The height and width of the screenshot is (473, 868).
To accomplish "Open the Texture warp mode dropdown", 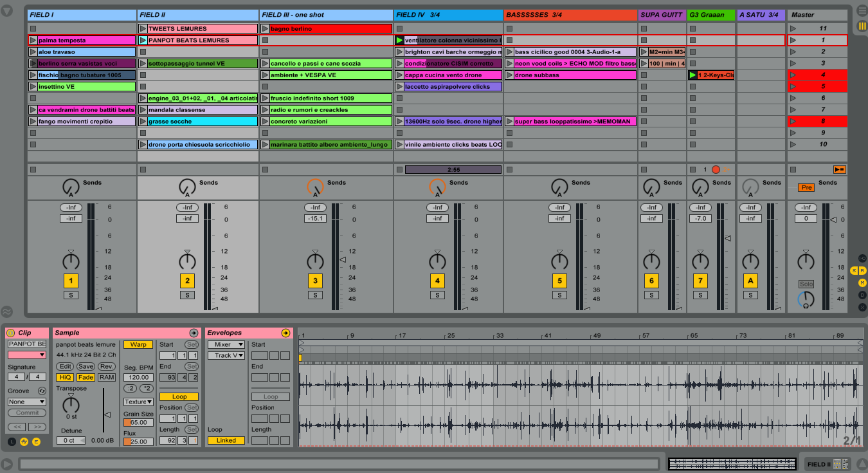I will pyautogui.click(x=138, y=402).
